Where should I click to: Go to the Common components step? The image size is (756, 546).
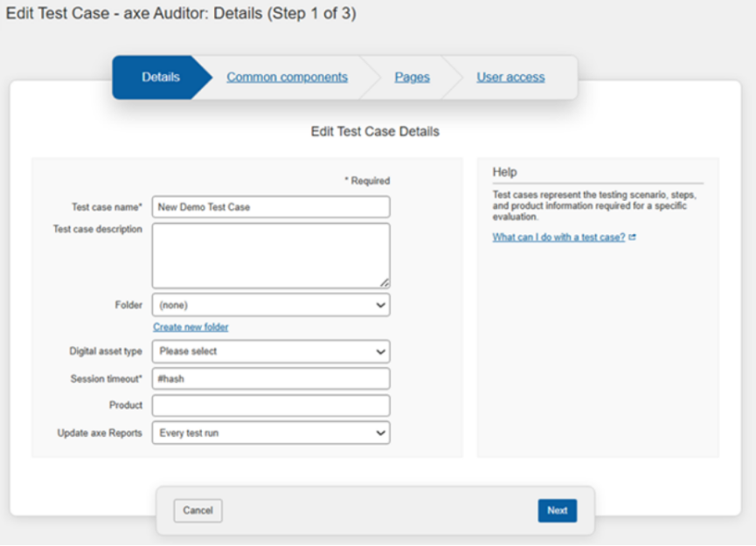[287, 77]
